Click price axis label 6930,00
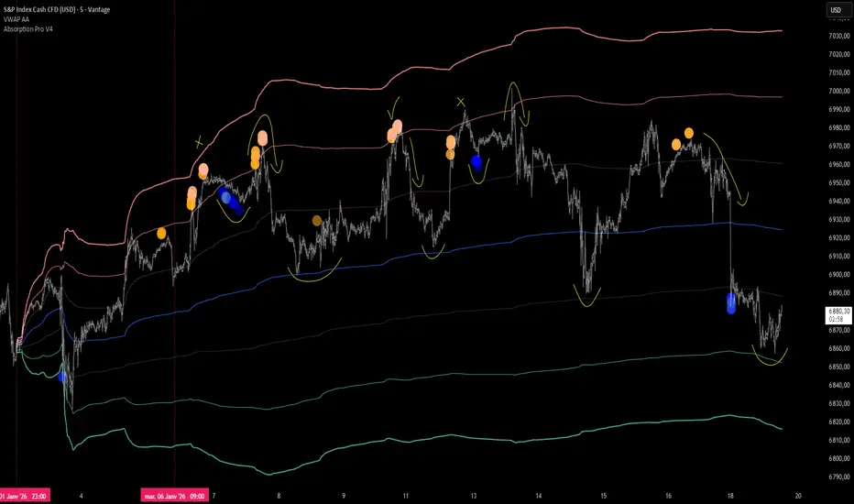Image resolution: width=854 pixels, height=504 pixels. 839,220
